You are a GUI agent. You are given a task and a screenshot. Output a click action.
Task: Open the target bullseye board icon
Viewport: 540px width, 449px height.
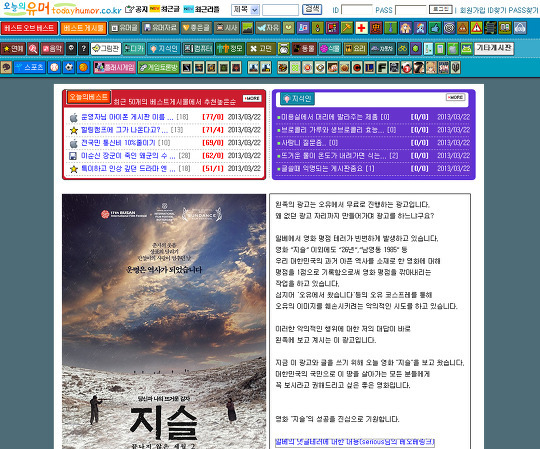click(x=449, y=28)
